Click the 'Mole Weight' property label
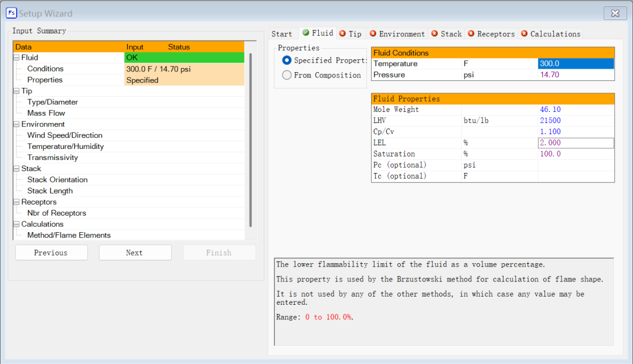 [x=396, y=110]
